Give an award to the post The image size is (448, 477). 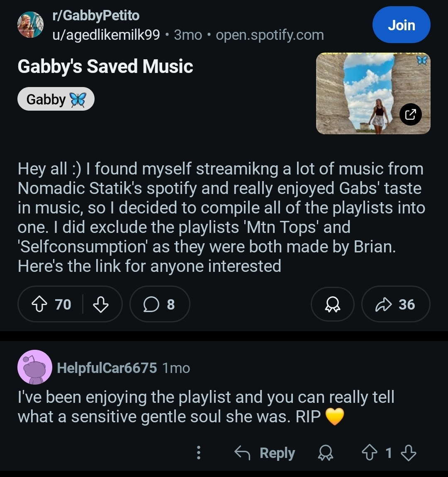pyautogui.click(x=333, y=304)
